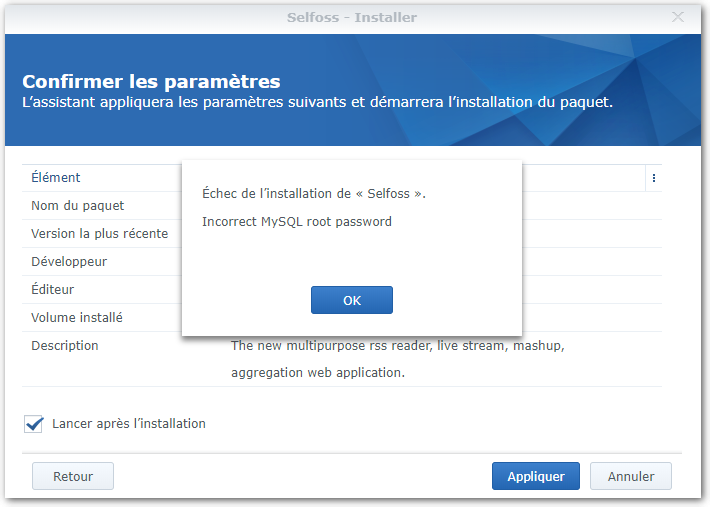Image resolution: width=710 pixels, height=507 pixels.
Task: Click the "multipurpose rss reader" description text
Action: [397, 346]
